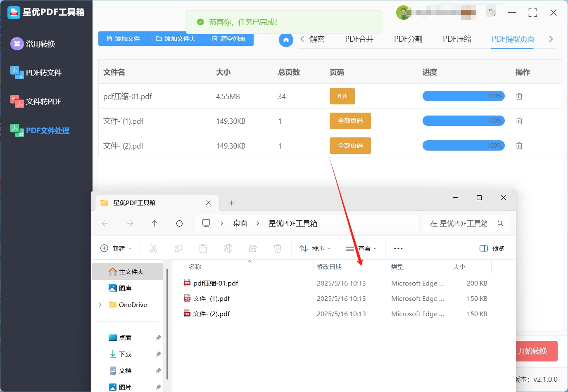Click the search magnifier in Explorer
Viewport: 568px width, 392px height.
click(500, 223)
